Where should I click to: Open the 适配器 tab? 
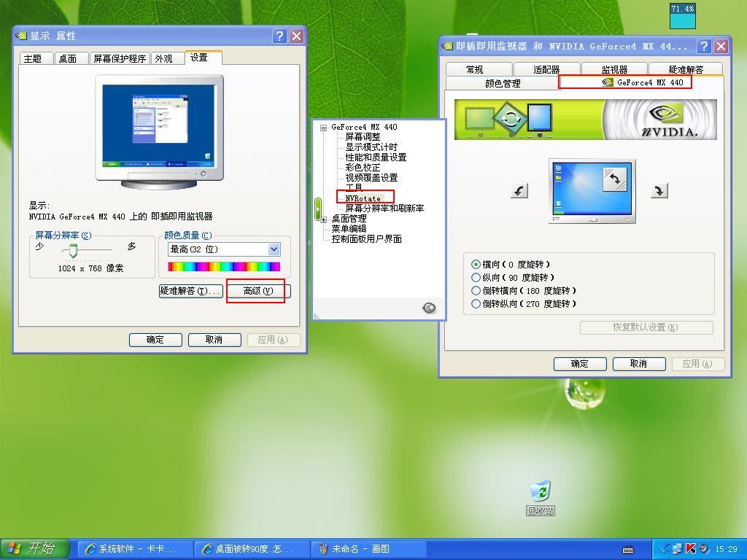pos(546,69)
